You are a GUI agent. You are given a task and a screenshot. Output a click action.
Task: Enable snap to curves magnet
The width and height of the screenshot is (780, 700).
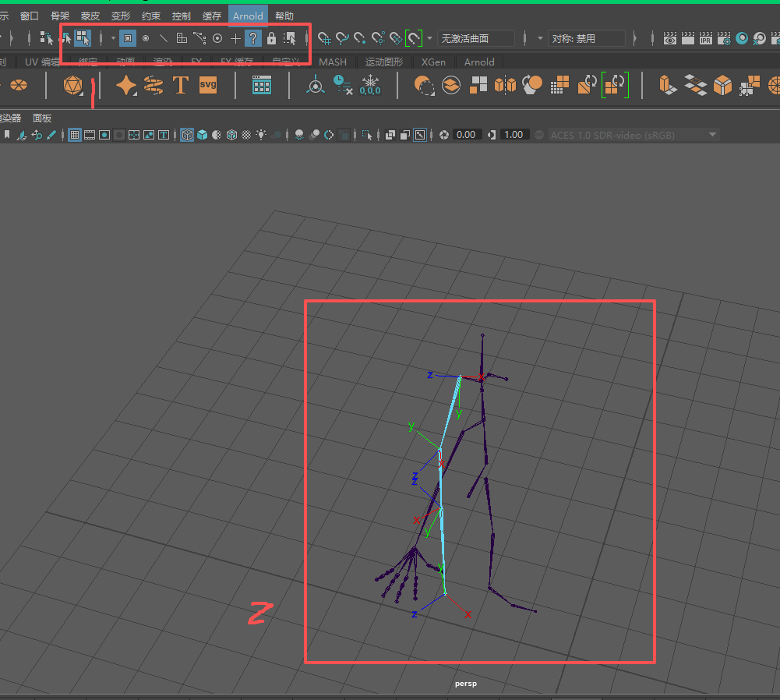[x=342, y=38]
